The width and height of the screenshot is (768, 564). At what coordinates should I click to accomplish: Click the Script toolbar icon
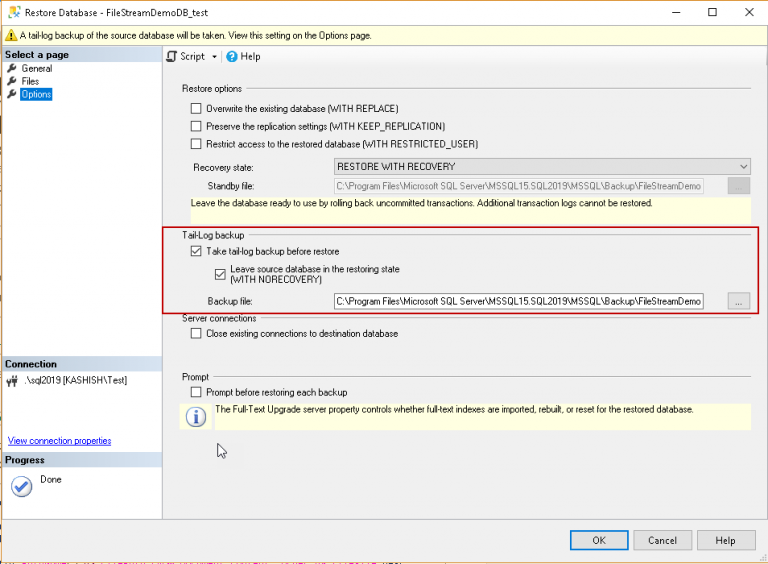pos(171,57)
